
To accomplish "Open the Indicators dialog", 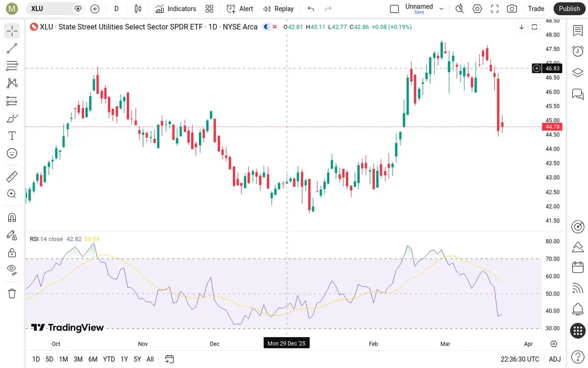I will [x=175, y=9].
